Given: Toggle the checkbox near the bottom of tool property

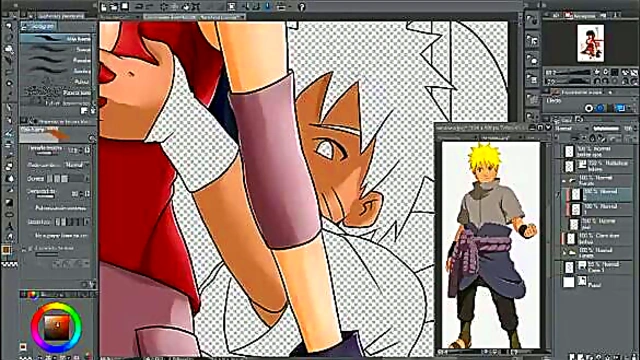Looking at the screenshot, I should pyautogui.click(x=29, y=248).
